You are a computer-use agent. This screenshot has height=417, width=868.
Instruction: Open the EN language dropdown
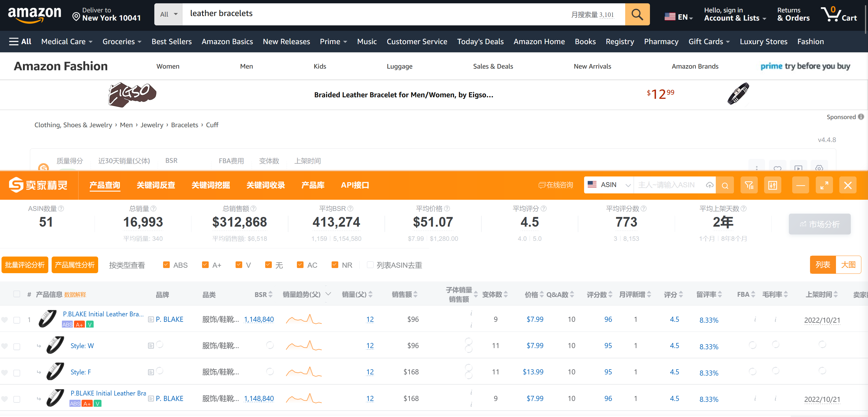click(x=679, y=17)
